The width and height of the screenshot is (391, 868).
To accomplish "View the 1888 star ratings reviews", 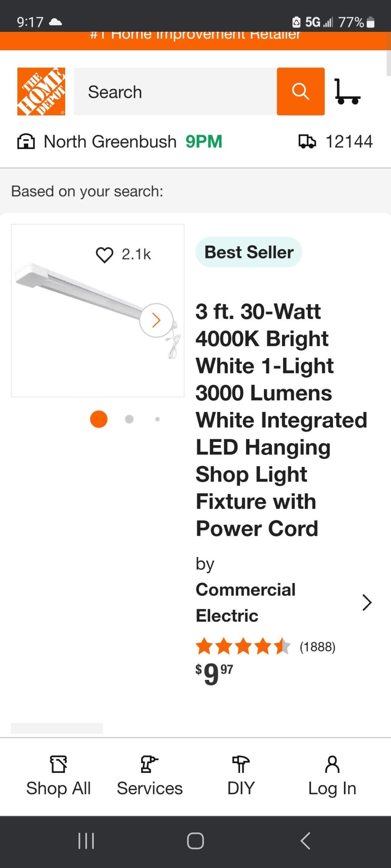I will coord(265,647).
